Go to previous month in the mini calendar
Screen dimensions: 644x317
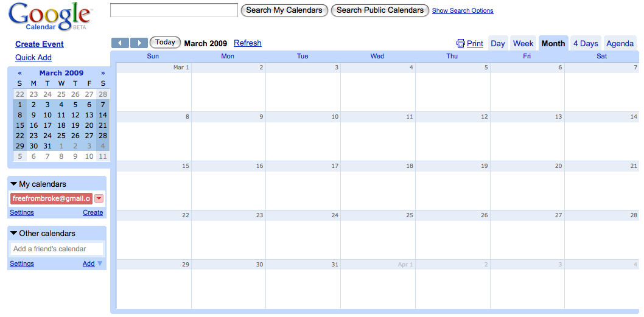click(x=19, y=73)
